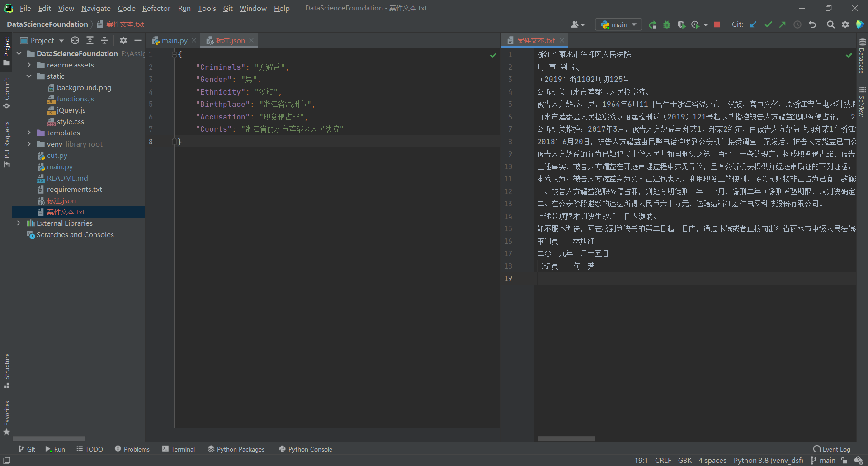The image size is (868, 466).
Task: Change 4 spaces indent setting
Action: [712, 460]
